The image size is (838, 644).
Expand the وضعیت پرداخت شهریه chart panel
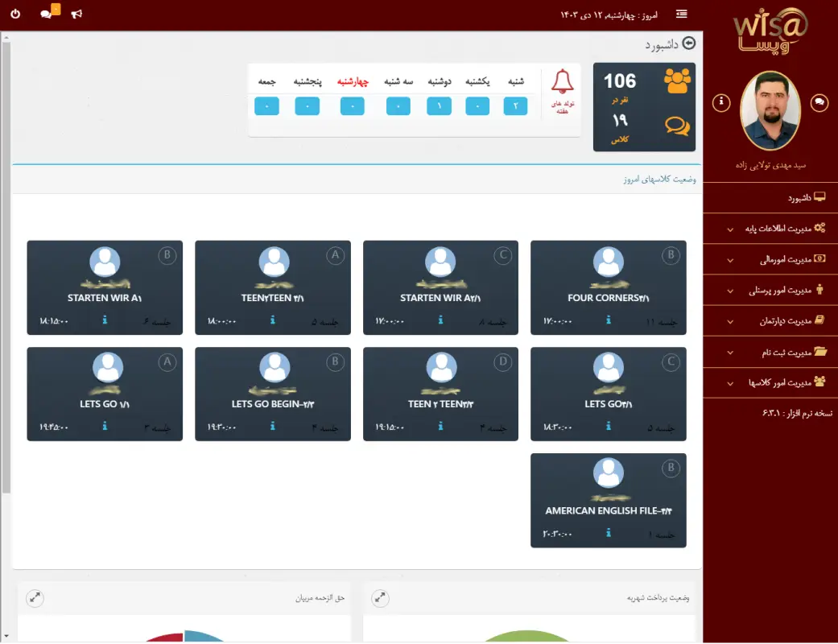(380, 598)
